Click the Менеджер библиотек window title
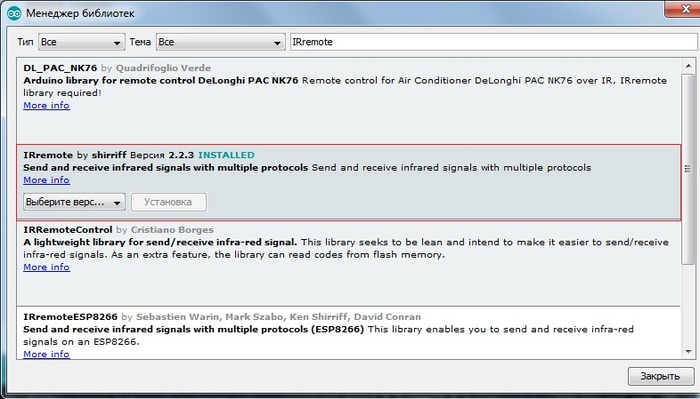Viewport: 700px width, 399px height. (80, 13)
